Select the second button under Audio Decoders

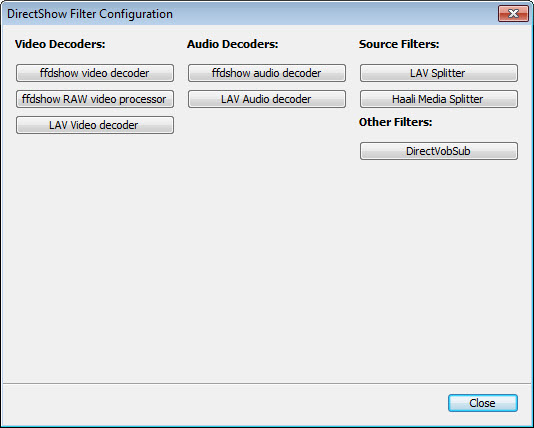[x=267, y=99]
